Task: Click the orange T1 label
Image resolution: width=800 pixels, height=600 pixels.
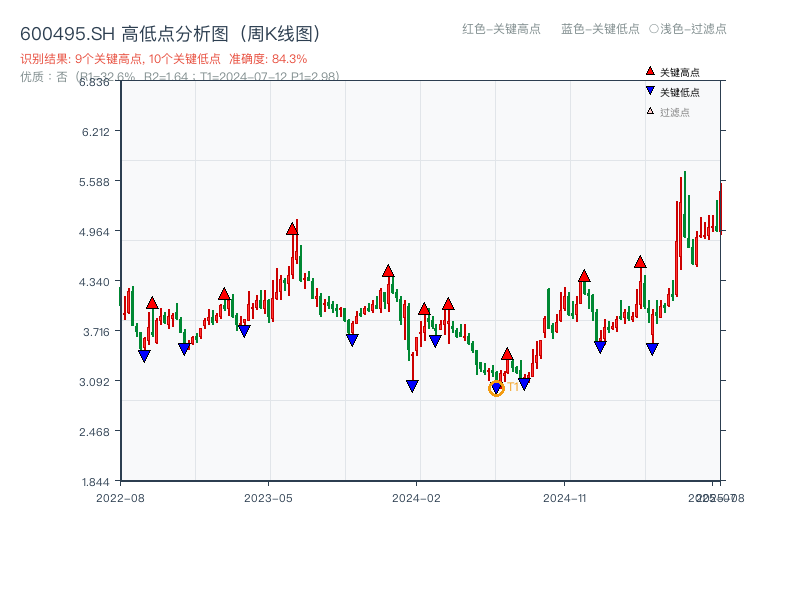Action: tap(513, 387)
